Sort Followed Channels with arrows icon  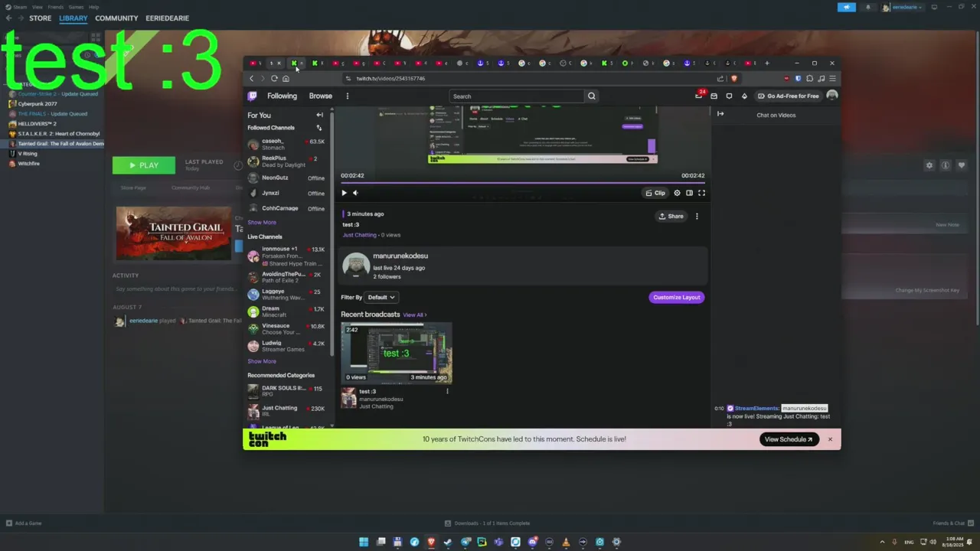coord(319,128)
